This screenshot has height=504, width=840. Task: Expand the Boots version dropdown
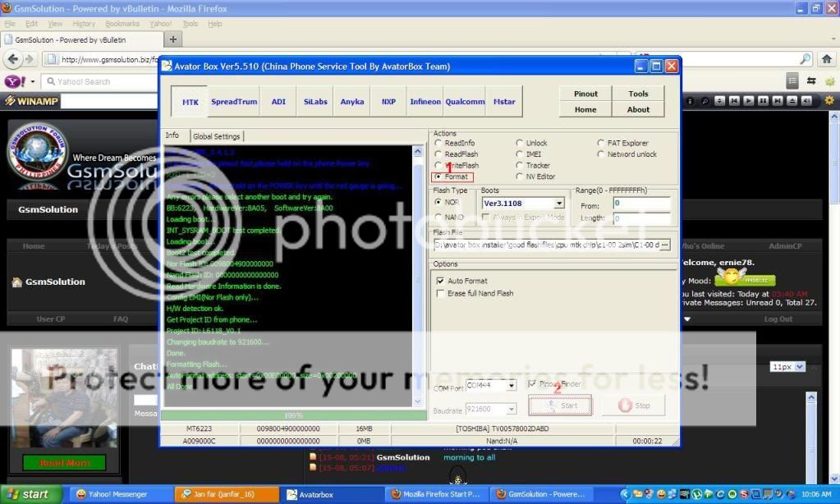coord(559,204)
